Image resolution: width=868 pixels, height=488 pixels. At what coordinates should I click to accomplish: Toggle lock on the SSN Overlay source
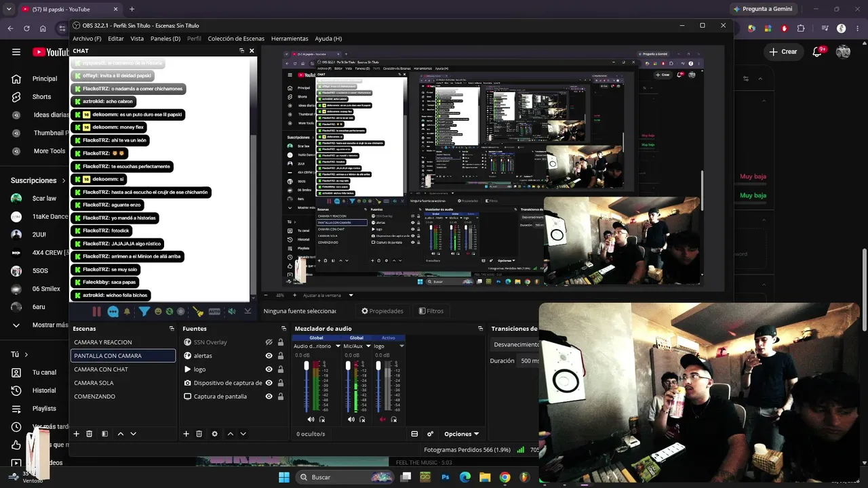(281, 342)
